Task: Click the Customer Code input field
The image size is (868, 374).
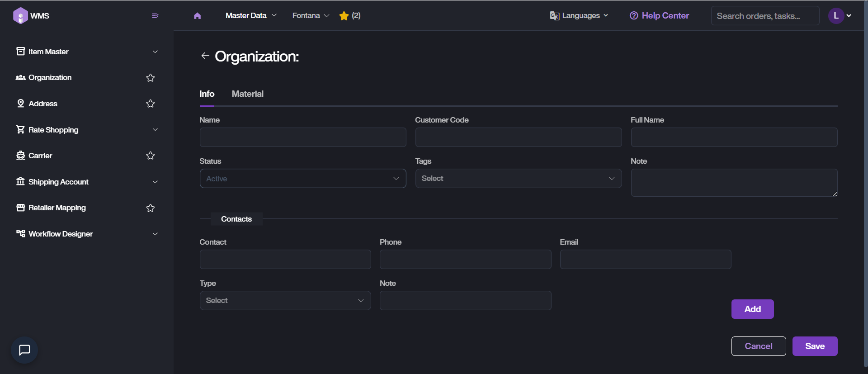Action: [x=518, y=137]
